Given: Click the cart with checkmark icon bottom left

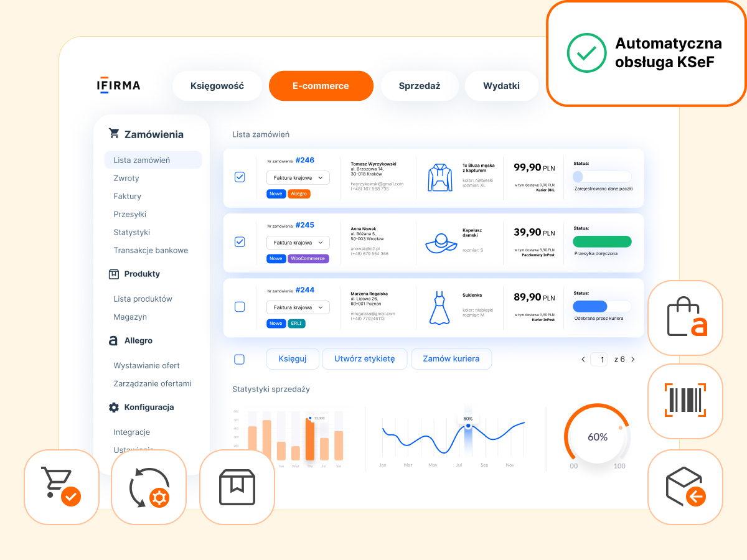Looking at the screenshot, I should 61,487.
